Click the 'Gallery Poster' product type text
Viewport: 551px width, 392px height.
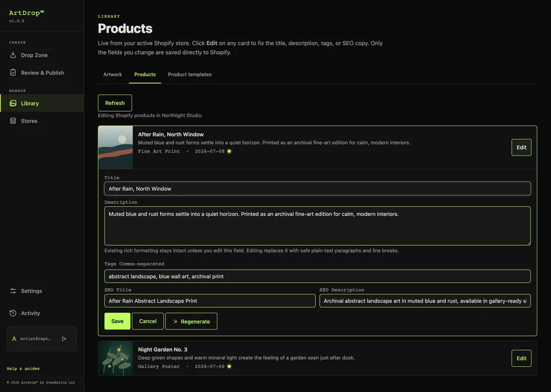pos(159,366)
